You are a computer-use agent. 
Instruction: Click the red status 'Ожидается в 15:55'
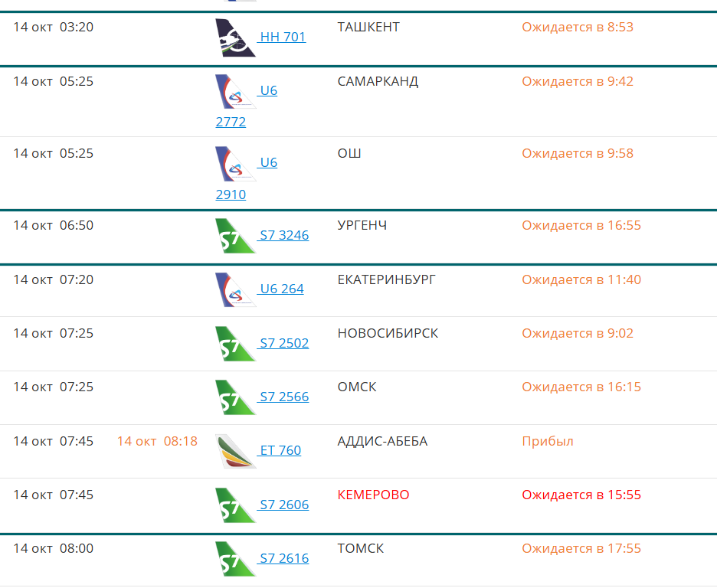[581, 495]
